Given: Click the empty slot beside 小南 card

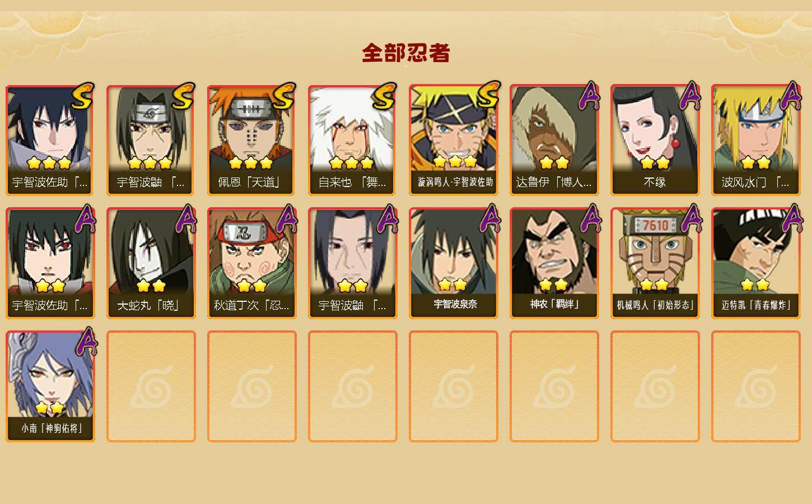Looking at the screenshot, I should (x=151, y=386).
